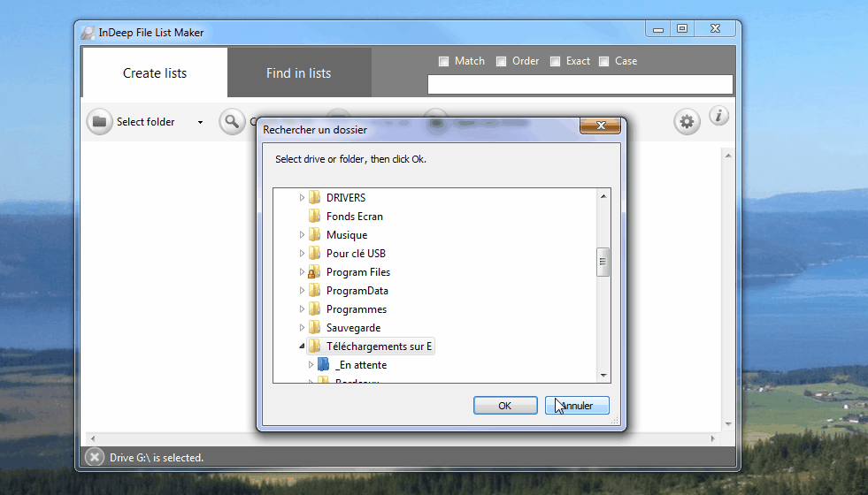Expand the ProgramData folder node
Image resolution: width=868 pixels, height=495 pixels.
click(x=302, y=290)
